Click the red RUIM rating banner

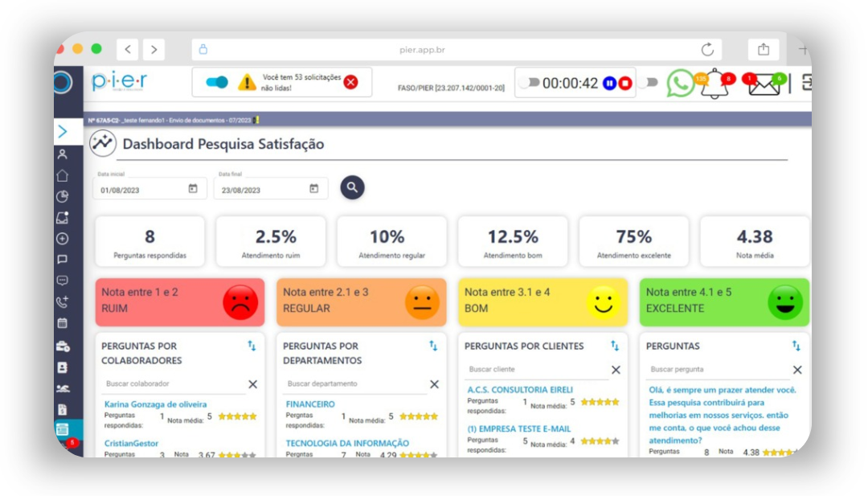[x=180, y=302]
